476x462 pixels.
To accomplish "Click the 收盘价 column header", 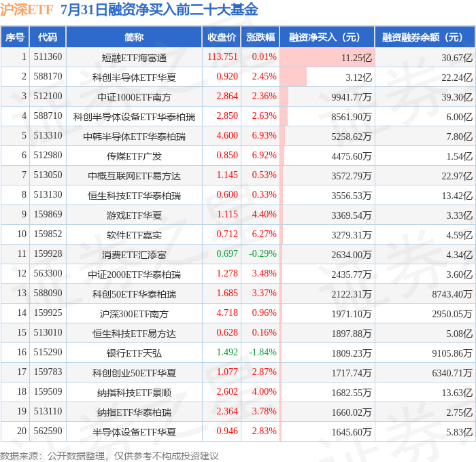I will (x=222, y=37).
